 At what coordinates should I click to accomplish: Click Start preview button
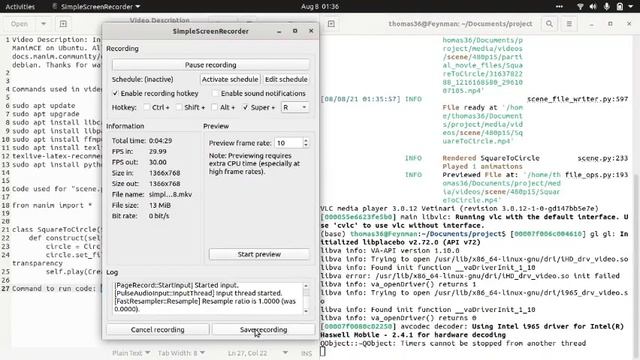259,254
